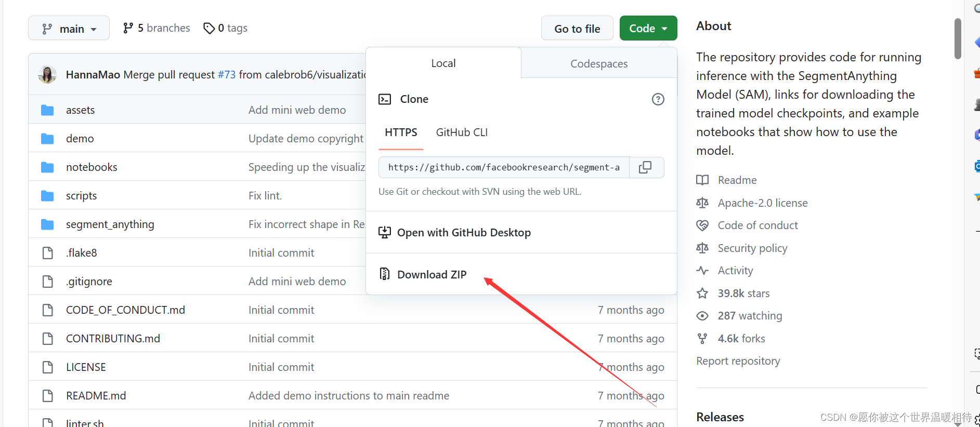Open the segment_anything folder
Image resolution: width=980 pixels, height=427 pixels.
click(110, 224)
